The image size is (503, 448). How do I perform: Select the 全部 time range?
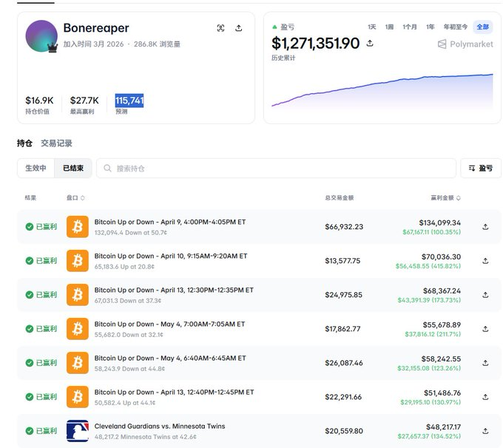click(x=482, y=27)
